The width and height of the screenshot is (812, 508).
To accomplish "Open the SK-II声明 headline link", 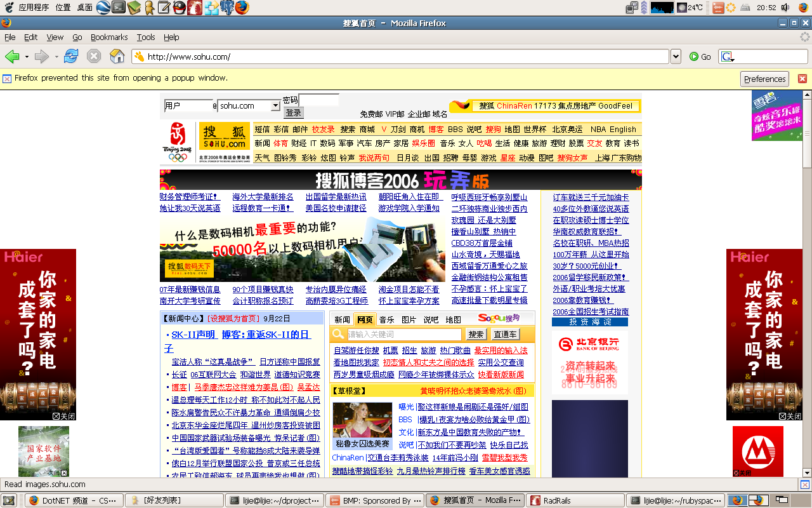I will 193,335.
